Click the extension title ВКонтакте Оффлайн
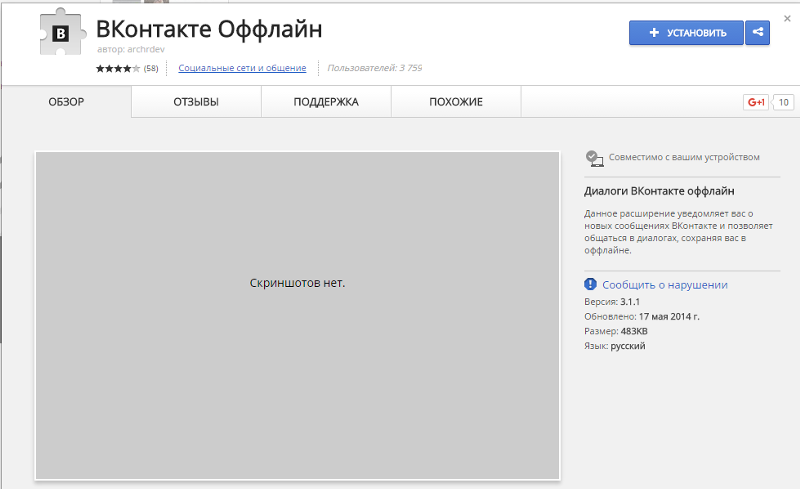The image size is (800, 489). coord(209,29)
